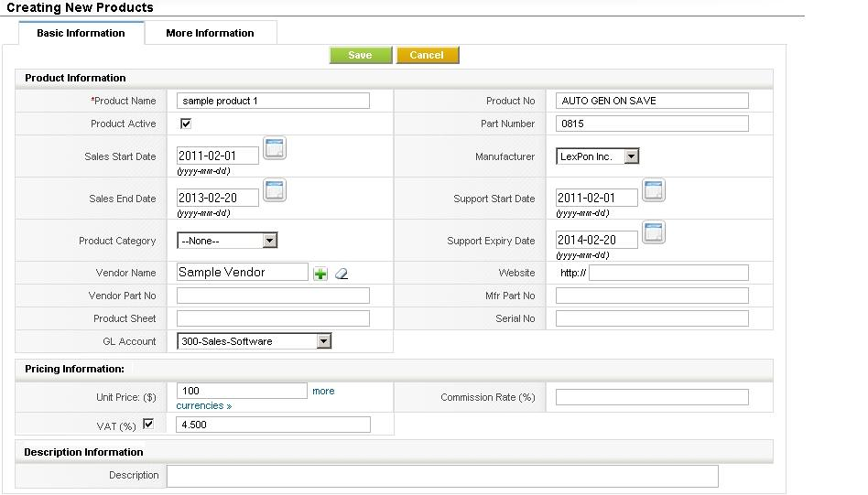Click green plus icon to select vendor
The height and width of the screenshot is (495, 868).
320,274
